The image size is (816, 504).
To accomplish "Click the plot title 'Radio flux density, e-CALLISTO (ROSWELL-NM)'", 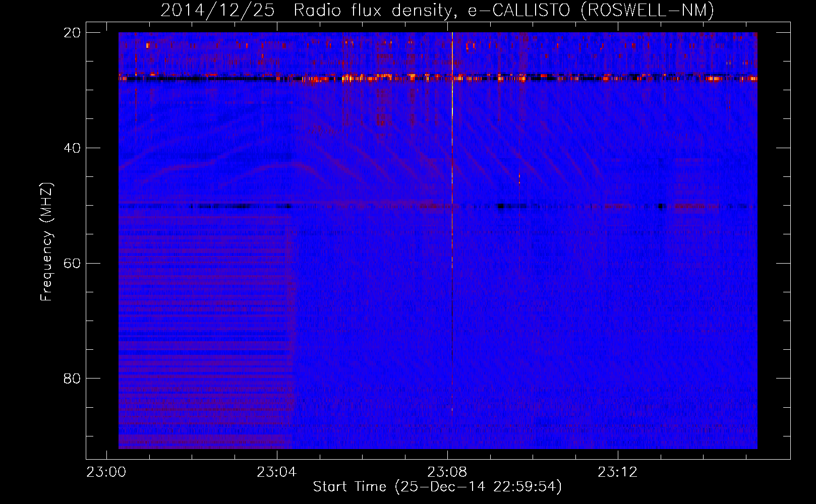I will (x=504, y=11).
